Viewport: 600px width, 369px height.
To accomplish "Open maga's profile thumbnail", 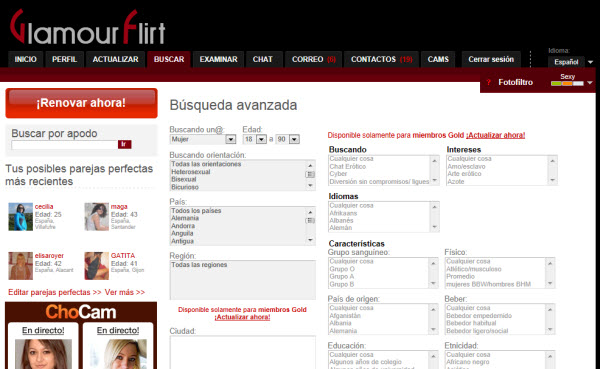I will point(96,217).
